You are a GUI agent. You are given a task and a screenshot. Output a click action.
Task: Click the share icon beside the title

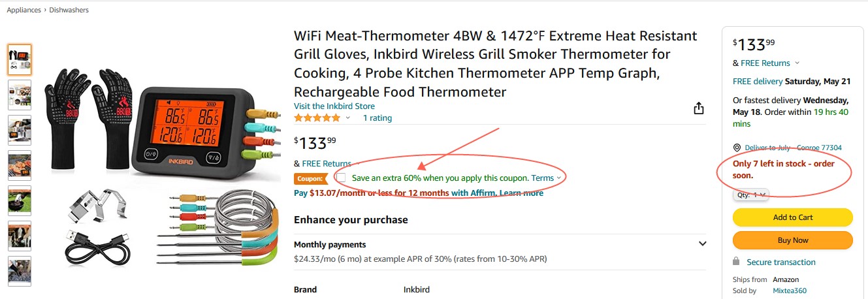point(698,108)
